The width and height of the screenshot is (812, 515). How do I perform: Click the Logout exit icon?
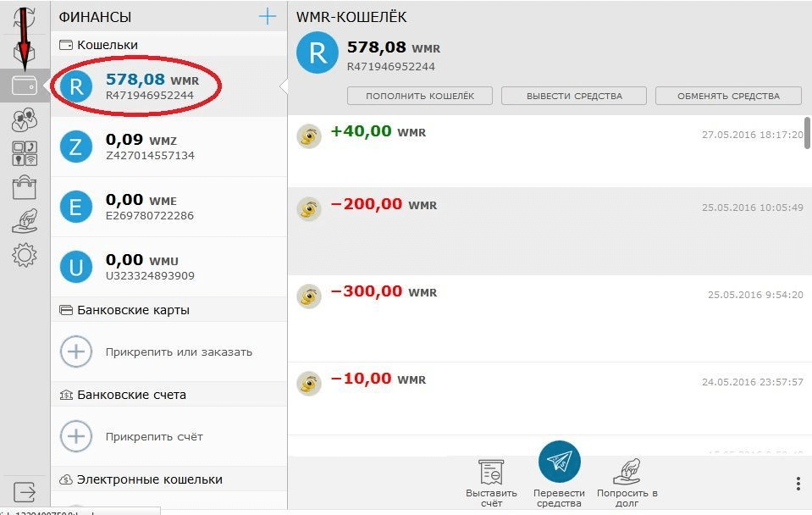[x=25, y=491]
